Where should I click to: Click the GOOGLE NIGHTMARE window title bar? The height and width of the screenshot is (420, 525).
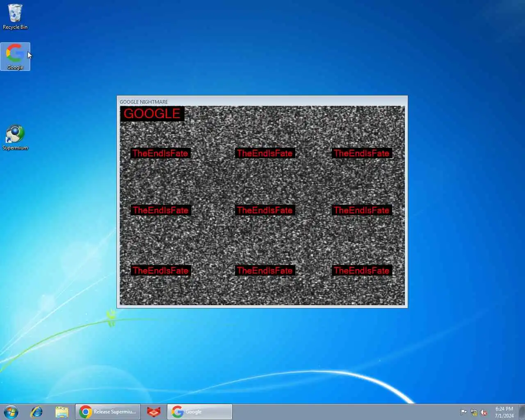[x=262, y=101]
